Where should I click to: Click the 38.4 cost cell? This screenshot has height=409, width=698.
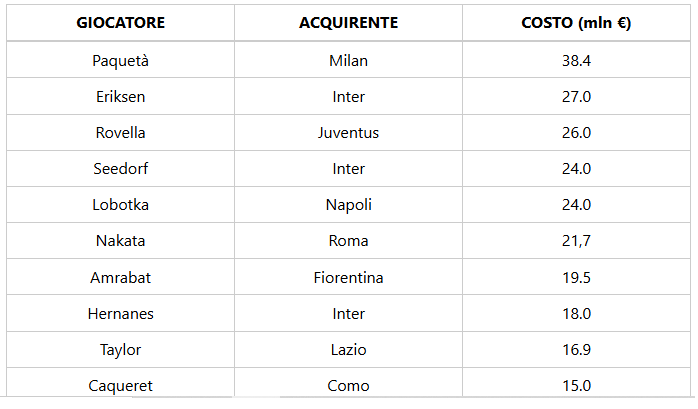576,61
